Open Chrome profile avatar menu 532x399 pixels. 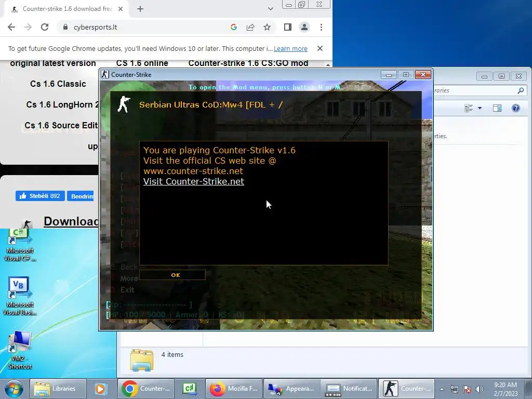coord(304,27)
